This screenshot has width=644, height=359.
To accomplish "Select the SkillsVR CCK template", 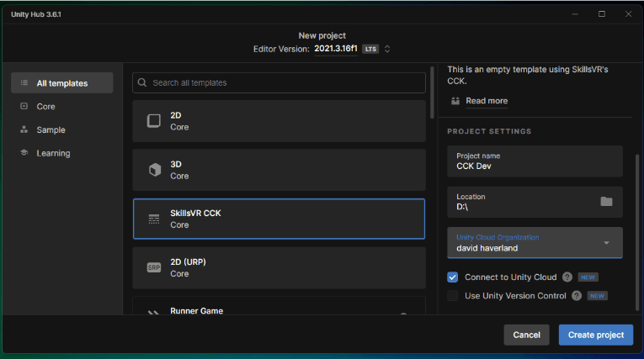I will [279, 219].
